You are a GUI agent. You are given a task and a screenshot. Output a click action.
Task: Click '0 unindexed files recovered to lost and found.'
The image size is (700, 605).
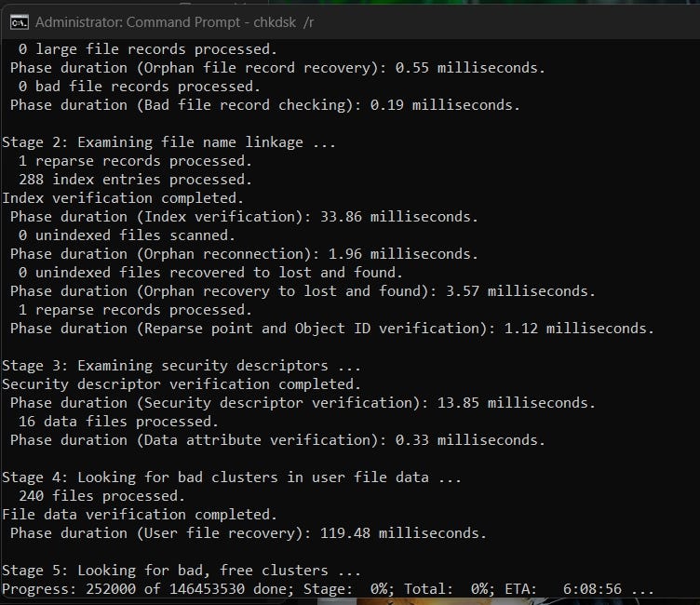coord(210,273)
